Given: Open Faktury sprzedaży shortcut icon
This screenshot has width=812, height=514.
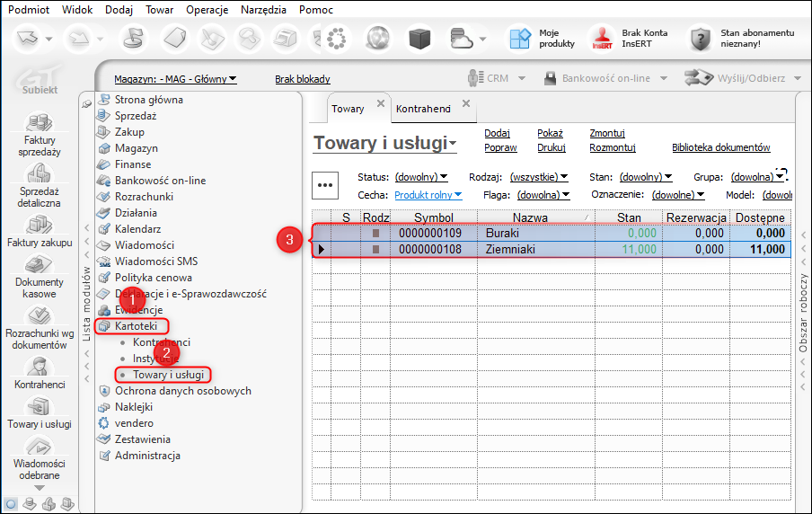Looking at the screenshot, I should coord(40,123).
